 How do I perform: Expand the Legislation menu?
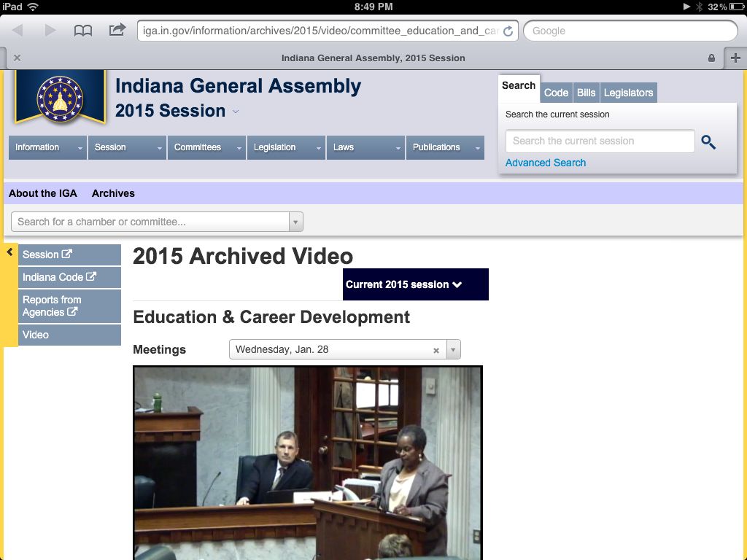point(286,147)
